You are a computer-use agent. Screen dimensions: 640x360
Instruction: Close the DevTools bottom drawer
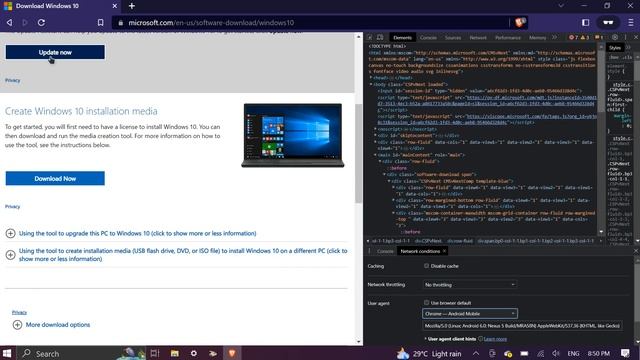click(x=636, y=251)
